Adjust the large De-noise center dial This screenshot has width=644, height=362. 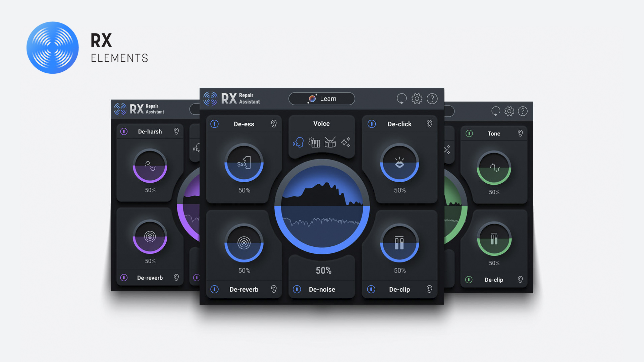[x=322, y=206]
